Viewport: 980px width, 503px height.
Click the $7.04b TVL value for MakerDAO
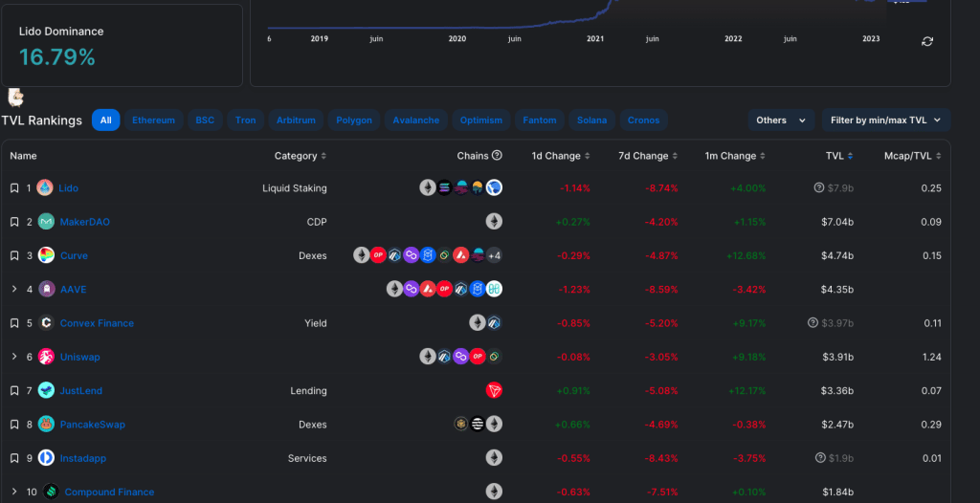coord(837,222)
